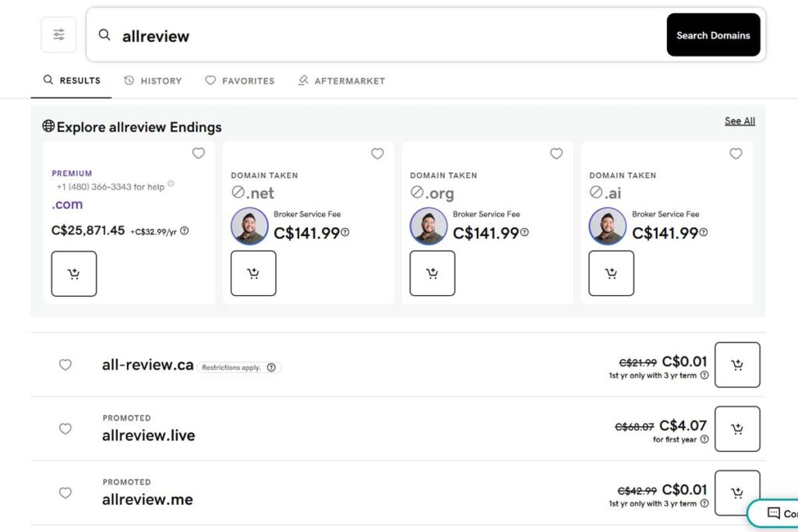The width and height of the screenshot is (798, 532).
Task: Favorite the .ai domain card
Action: point(736,153)
